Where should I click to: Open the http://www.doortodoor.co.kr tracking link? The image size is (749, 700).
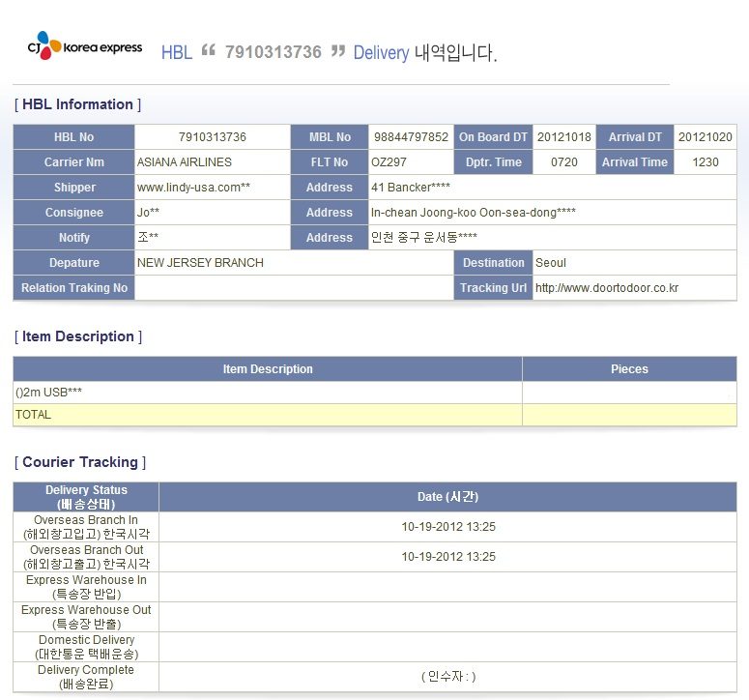tap(607, 288)
